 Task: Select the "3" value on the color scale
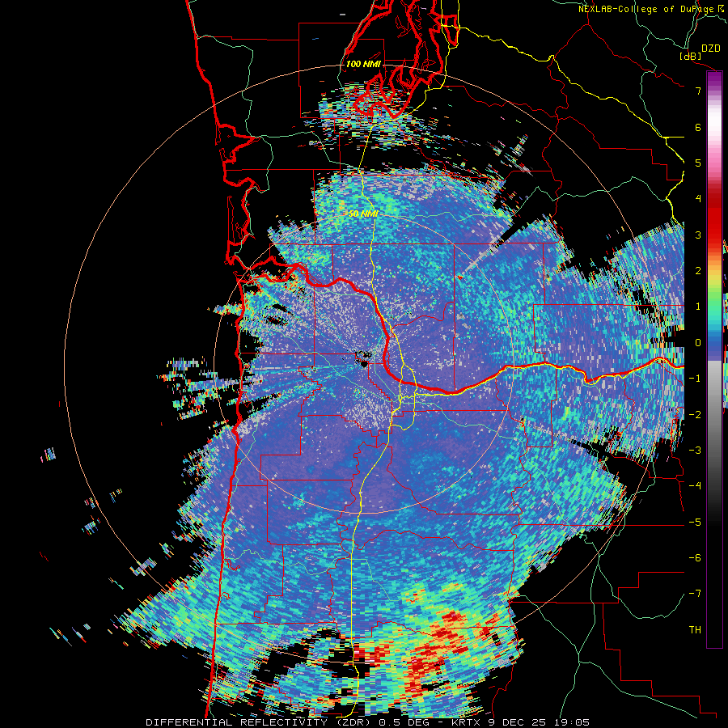pyautogui.click(x=698, y=235)
